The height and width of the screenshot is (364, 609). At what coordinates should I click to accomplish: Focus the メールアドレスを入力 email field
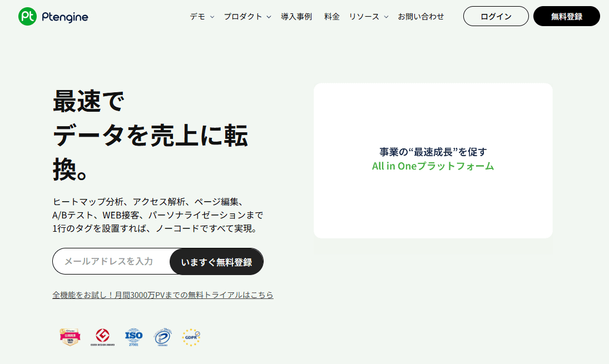(x=111, y=262)
